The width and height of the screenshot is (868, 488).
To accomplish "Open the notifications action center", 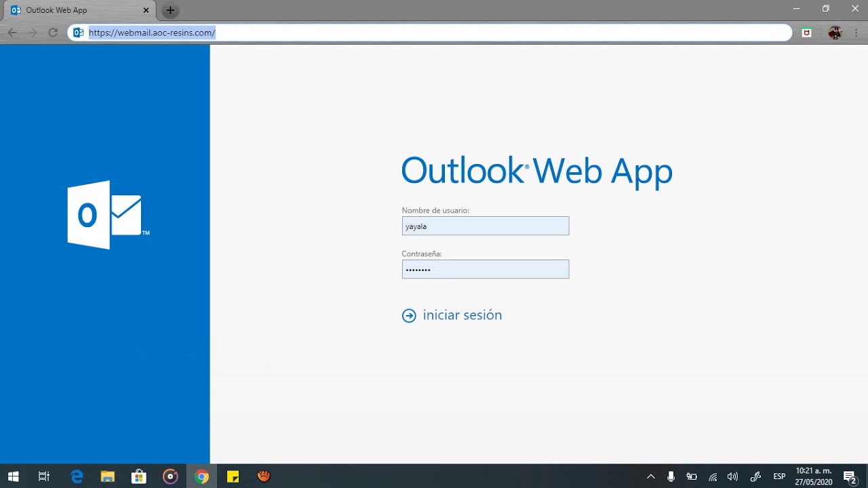I will pos(850,476).
